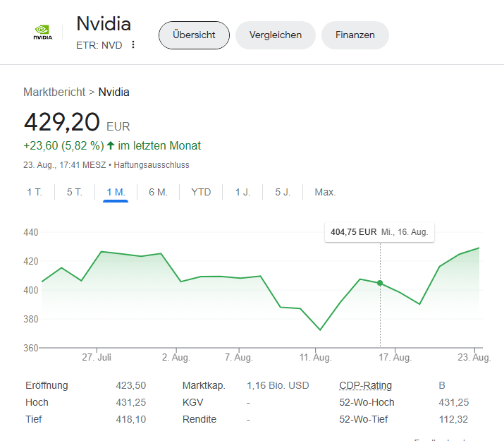Screen dimensions: 504x441
Task: Click the 52-Wo-Tief value 112,32
Action: pyautogui.click(x=453, y=419)
